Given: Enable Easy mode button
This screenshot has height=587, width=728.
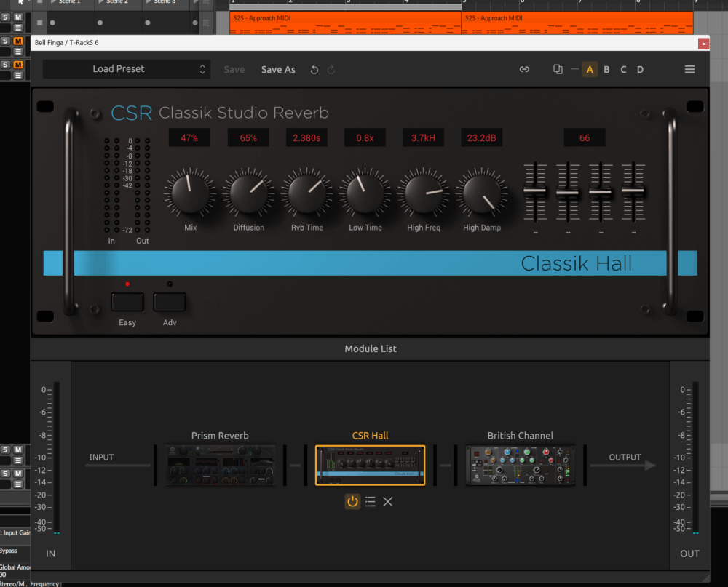Looking at the screenshot, I should (127, 302).
